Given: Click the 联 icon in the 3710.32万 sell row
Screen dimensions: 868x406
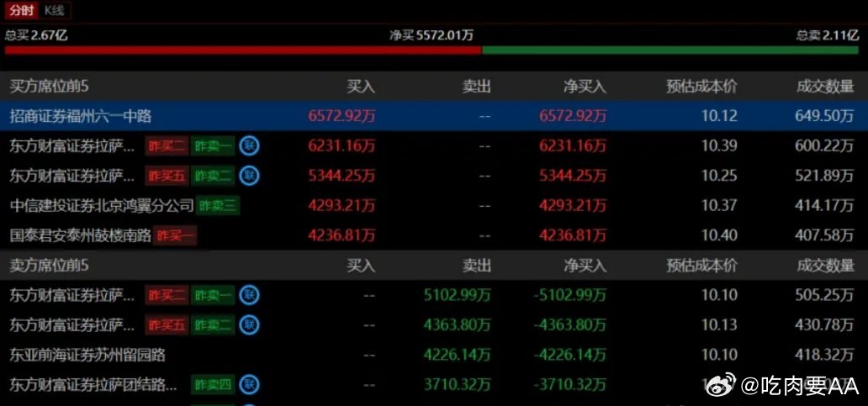Looking at the screenshot, I should click(x=249, y=383).
